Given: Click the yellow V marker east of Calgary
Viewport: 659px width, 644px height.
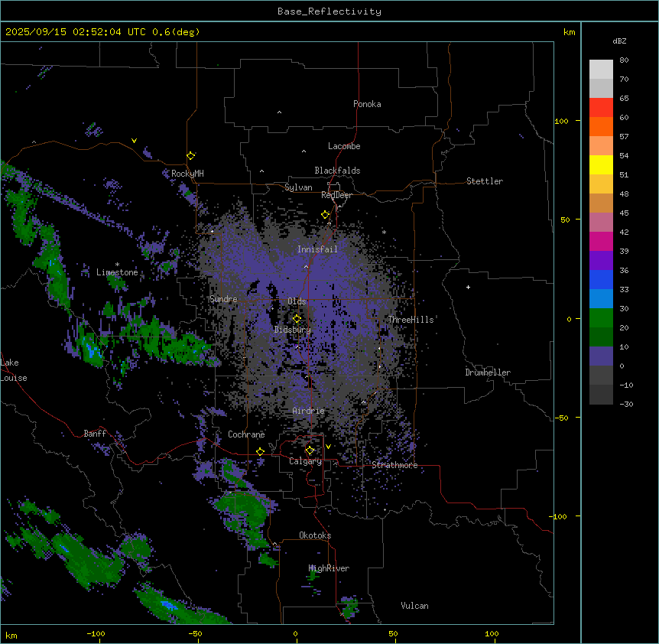Looking at the screenshot, I should tap(328, 447).
